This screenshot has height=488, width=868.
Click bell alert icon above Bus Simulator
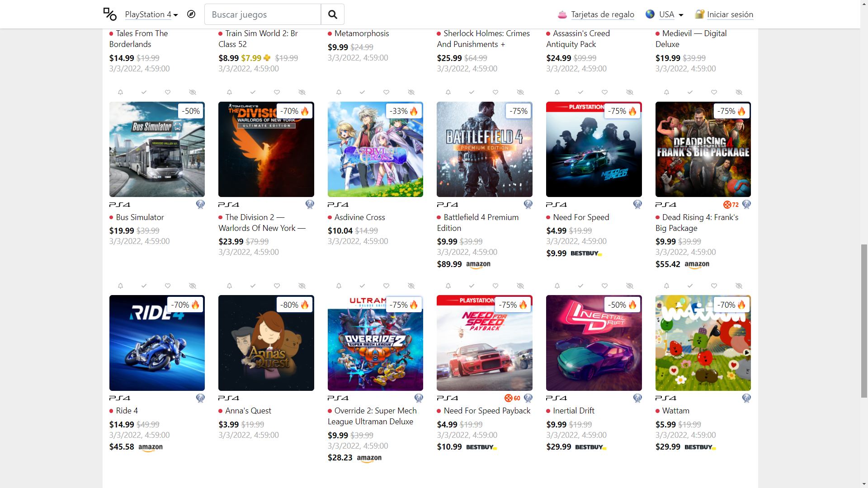coord(120,92)
